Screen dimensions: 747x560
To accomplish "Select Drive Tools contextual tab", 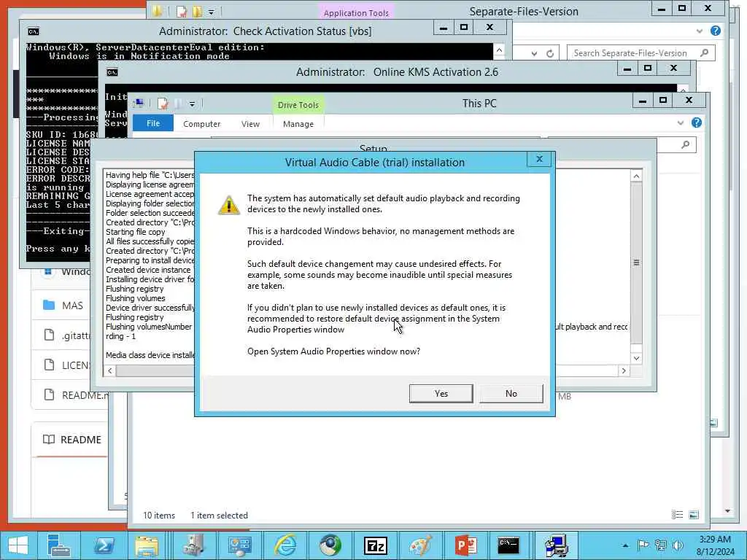I will click(298, 105).
